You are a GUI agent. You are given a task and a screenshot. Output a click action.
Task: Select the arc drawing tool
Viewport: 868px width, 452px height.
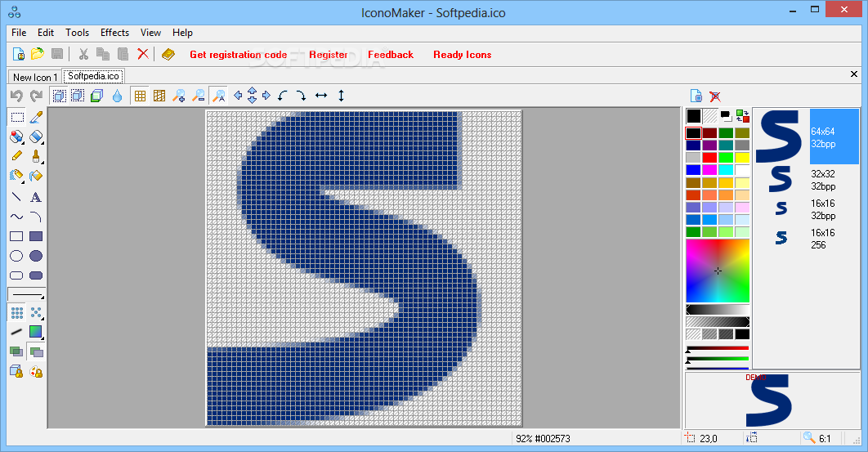click(x=36, y=217)
